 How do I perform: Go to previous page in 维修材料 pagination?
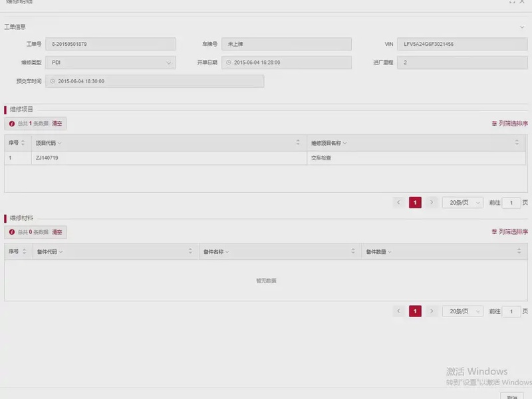399,311
